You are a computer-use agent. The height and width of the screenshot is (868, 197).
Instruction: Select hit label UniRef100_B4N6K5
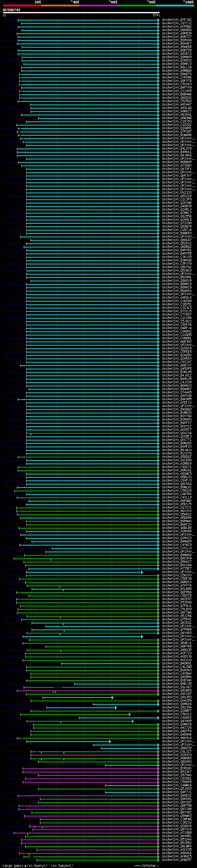coord(177,542)
